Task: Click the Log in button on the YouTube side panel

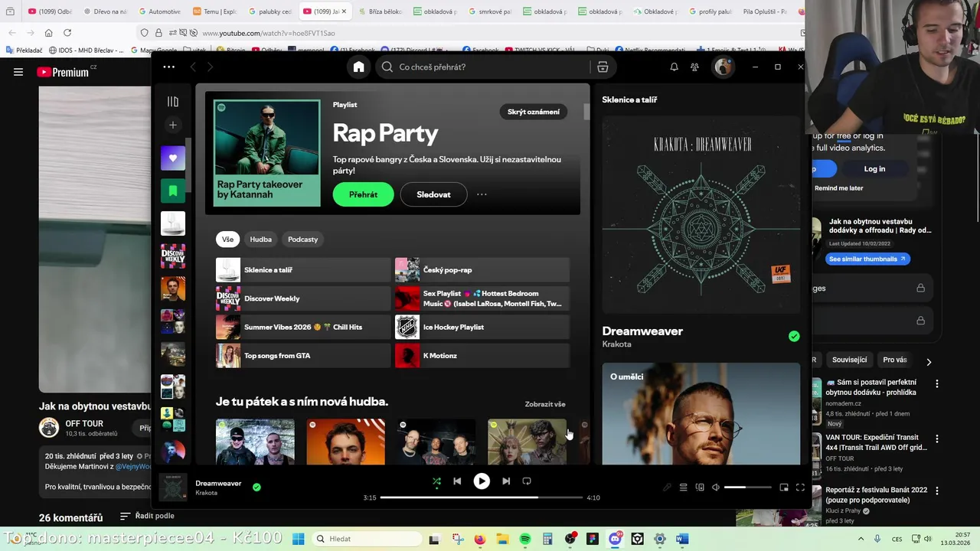Action: coord(874,169)
